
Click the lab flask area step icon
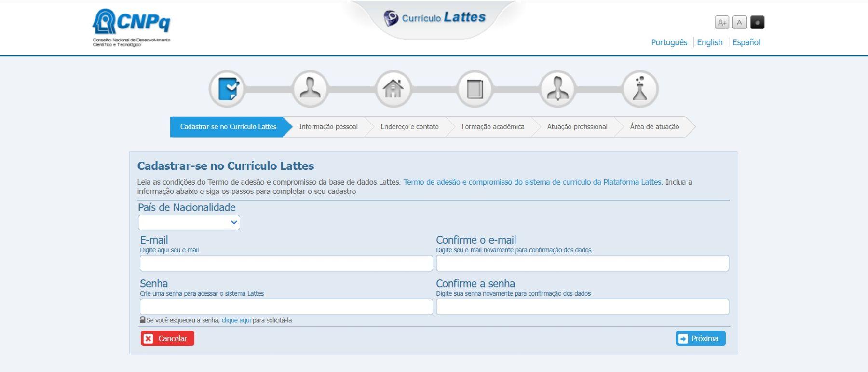(x=640, y=89)
